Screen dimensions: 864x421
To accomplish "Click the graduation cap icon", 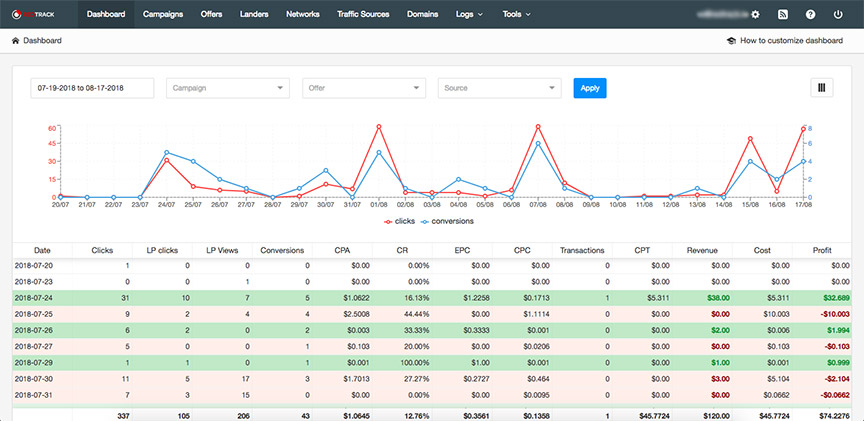I will point(731,40).
